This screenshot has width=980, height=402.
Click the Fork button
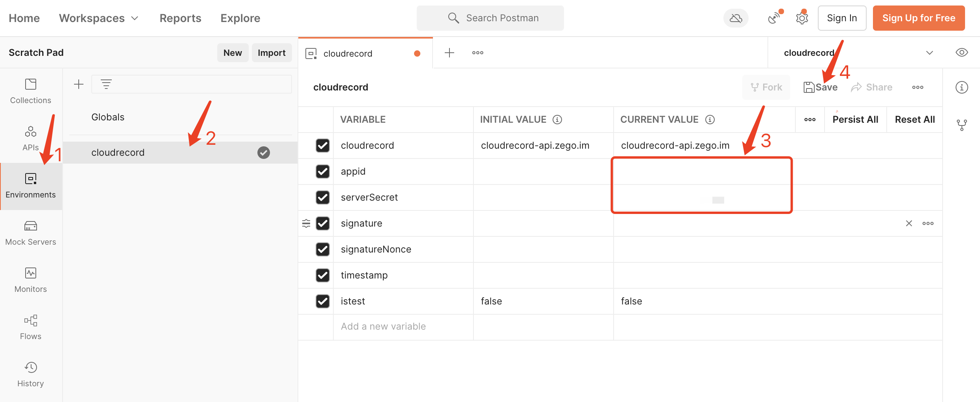coord(766,87)
